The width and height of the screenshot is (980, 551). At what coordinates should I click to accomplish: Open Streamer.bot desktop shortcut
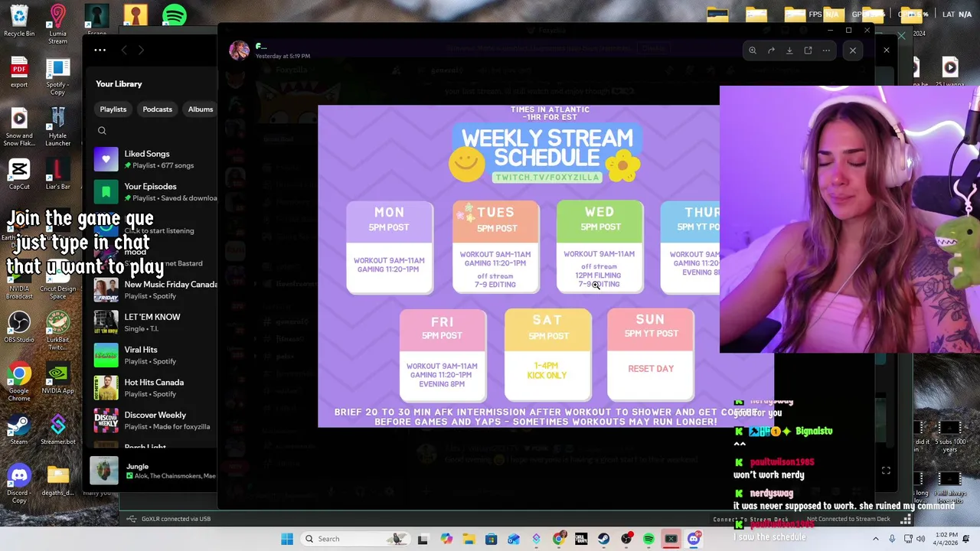[57, 430]
